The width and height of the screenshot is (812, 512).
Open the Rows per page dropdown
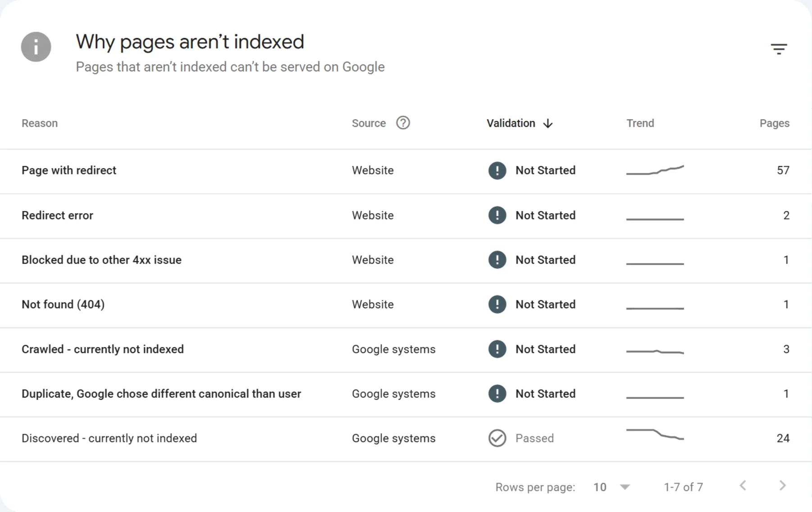click(611, 487)
